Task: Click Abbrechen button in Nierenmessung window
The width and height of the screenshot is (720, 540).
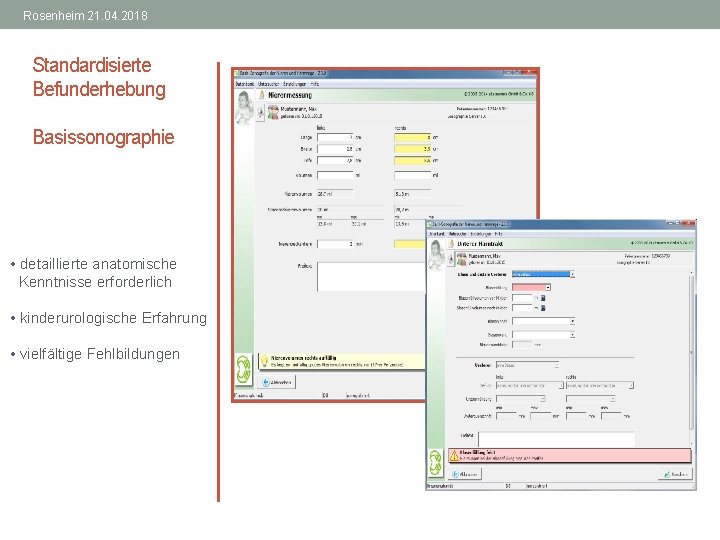Action: click(x=278, y=382)
